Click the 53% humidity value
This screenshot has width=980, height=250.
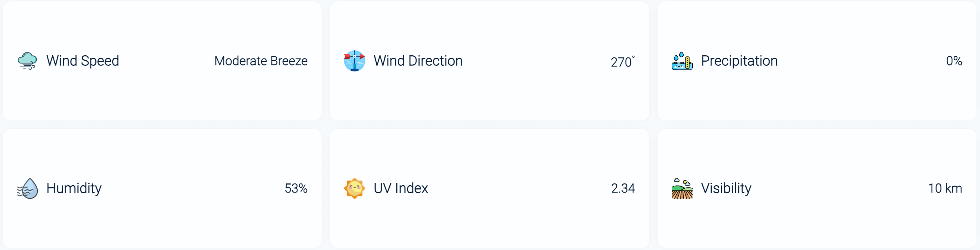point(296,188)
